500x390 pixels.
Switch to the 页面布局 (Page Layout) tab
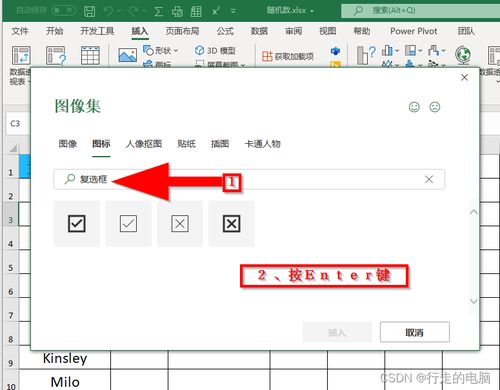click(x=182, y=31)
